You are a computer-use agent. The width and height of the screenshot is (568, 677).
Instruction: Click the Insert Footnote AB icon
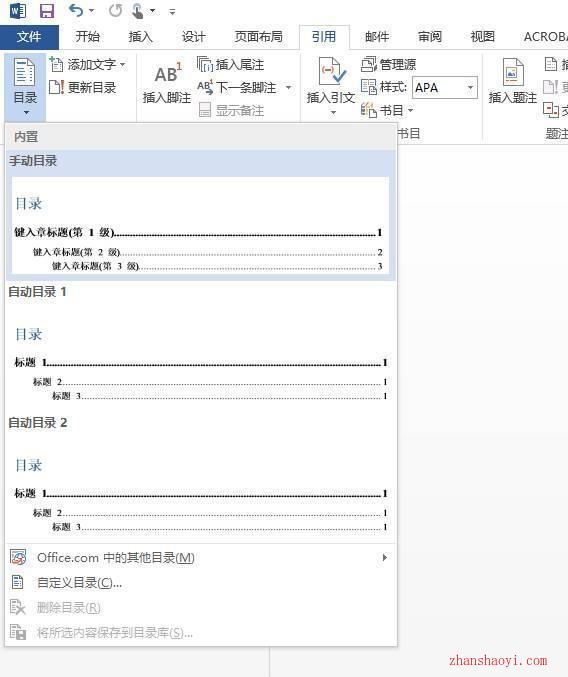(x=167, y=73)
